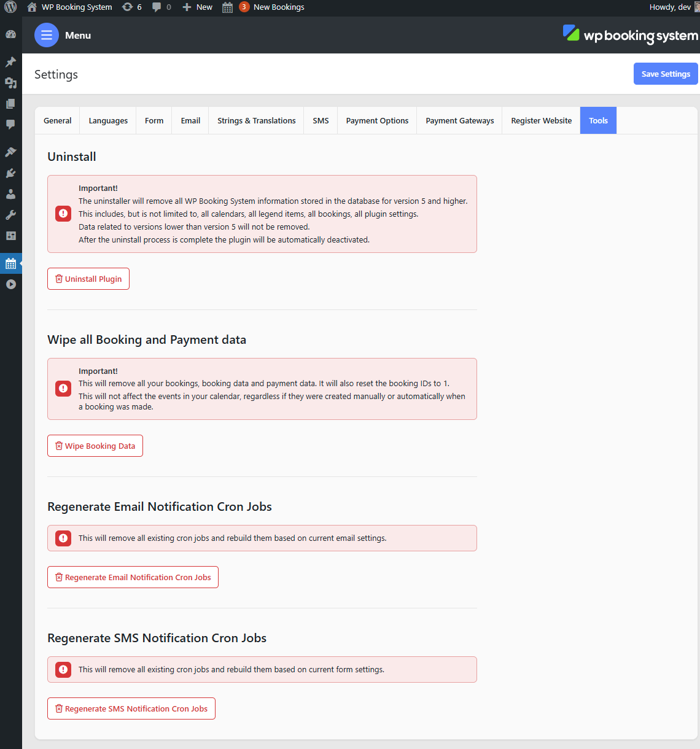Select the WP Booking System calendar sidebar icon
Viewport: 700px width, 749px height.
coord(10,264)
